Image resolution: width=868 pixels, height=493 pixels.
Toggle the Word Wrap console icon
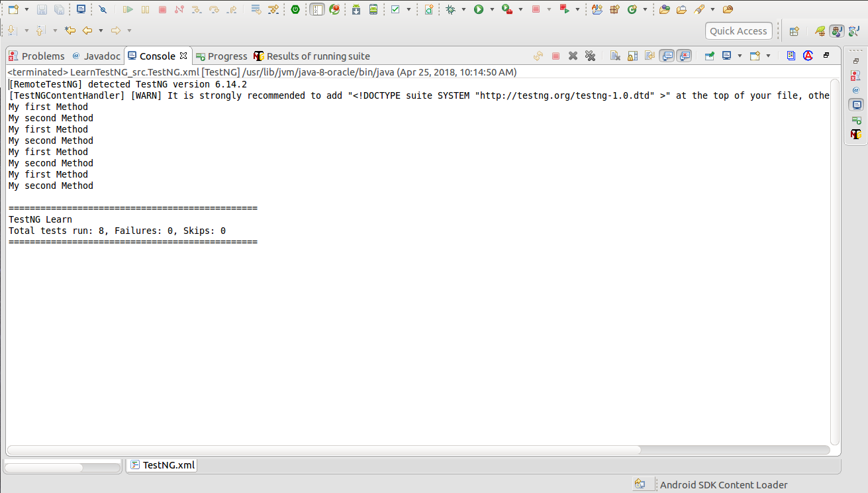[x=650, y=56]
